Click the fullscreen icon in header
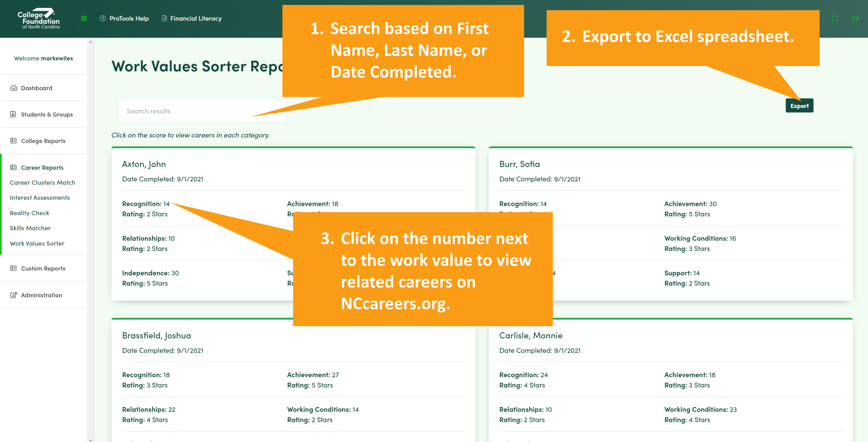This screenshot has height=442, width=868. click(835, 18)
